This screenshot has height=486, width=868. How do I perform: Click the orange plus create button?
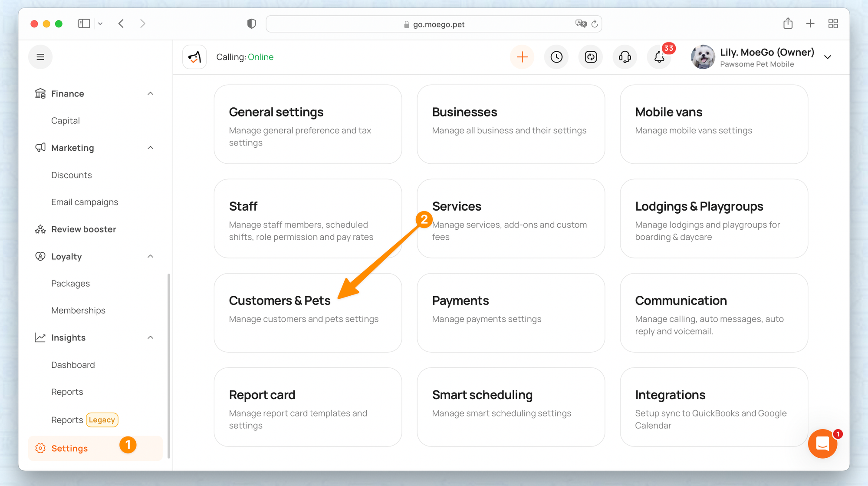[522, 57]
